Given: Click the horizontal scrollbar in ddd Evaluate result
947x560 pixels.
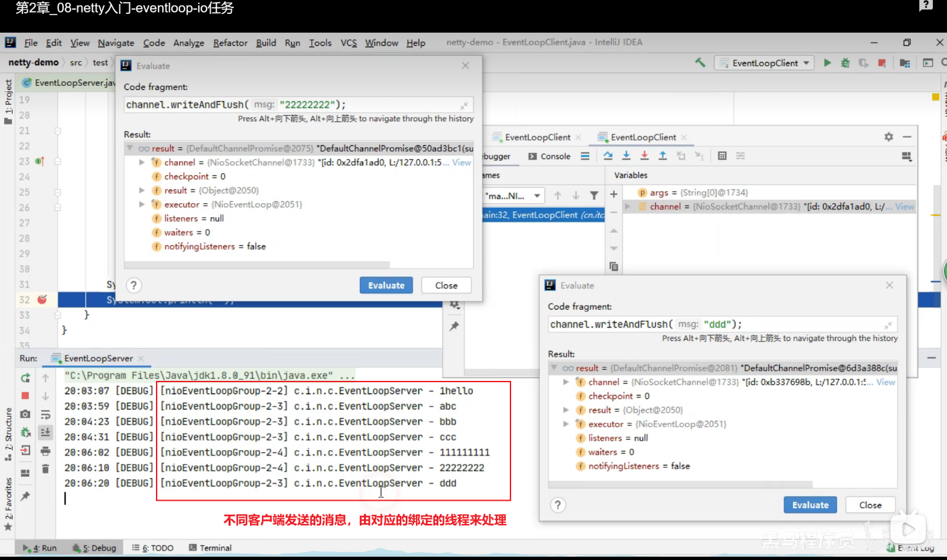Looking at the screenshot, I should click(680, 485).
